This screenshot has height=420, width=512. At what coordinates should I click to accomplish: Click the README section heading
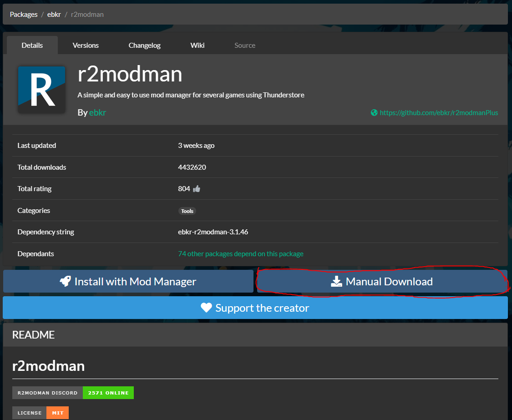(33, 335)
